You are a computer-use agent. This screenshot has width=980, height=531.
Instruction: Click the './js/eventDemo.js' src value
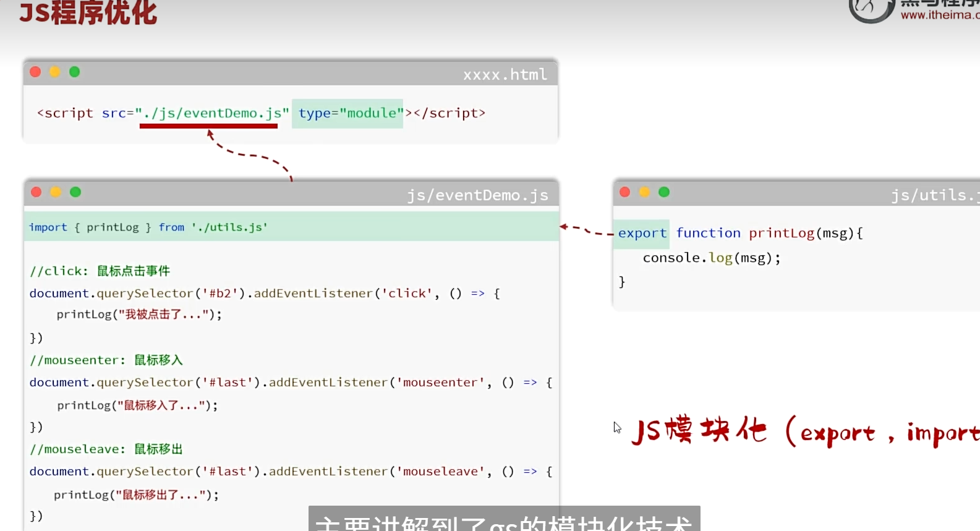click(x=213, y=113)
